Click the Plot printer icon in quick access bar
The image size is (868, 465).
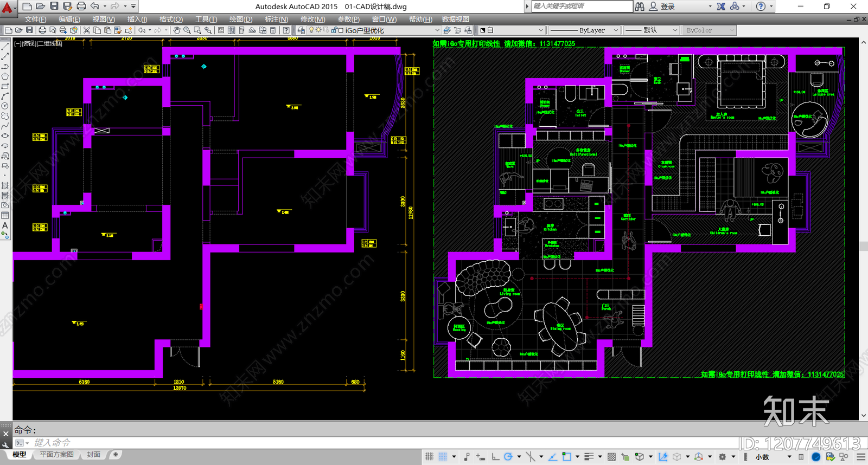(x=81, y=6)
